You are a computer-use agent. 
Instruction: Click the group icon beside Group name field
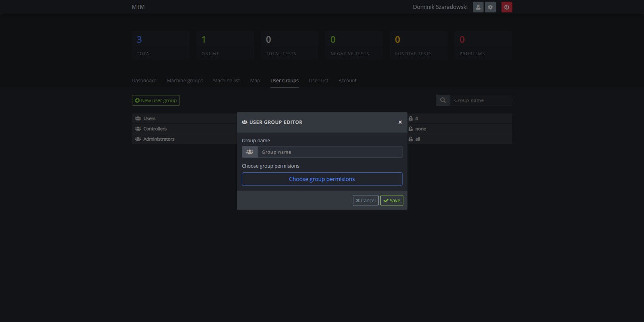tap(250, 152)
